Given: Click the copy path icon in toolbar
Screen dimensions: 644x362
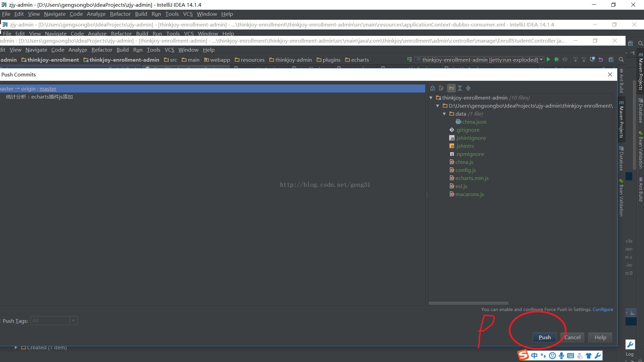Looking at the screenshot, I should pyautogui.click(x=441, y=88).
